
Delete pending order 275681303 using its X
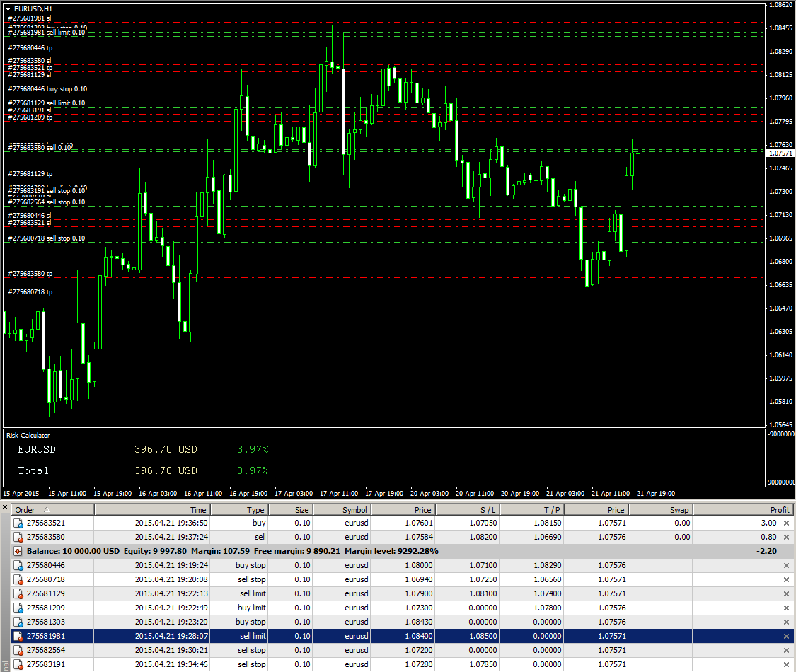click(x=786, y=622)
